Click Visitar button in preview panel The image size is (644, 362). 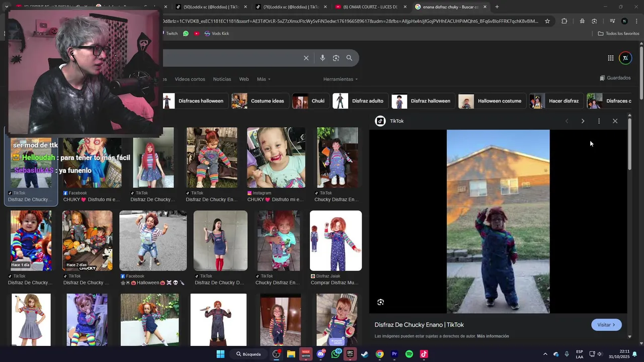606,325
